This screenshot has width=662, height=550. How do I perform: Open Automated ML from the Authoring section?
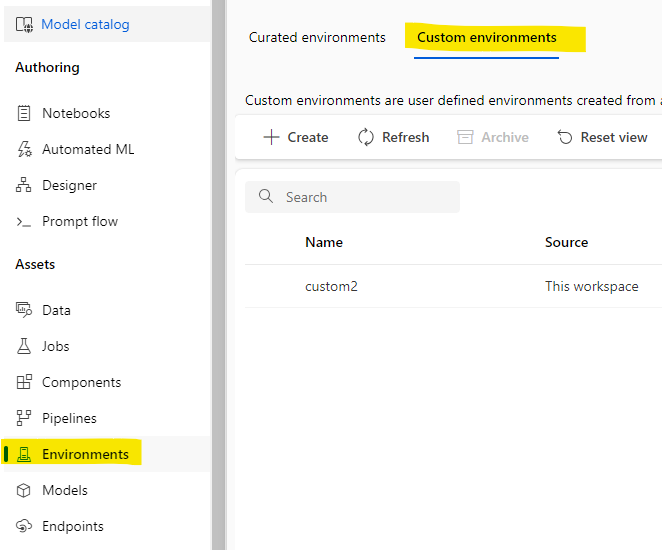click(x=87, y=149)
